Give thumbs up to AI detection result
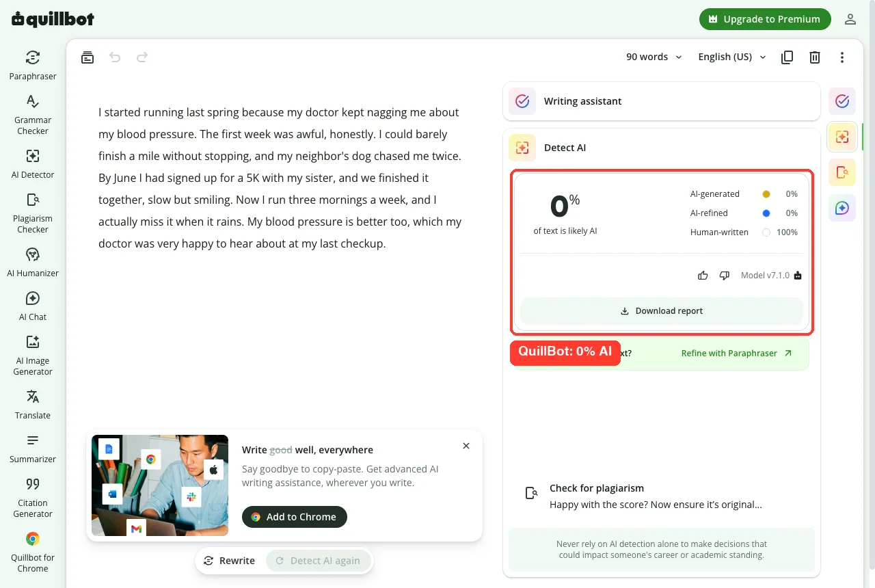The image size is (875, 588). pyautogui.click(x=703, y=276)
